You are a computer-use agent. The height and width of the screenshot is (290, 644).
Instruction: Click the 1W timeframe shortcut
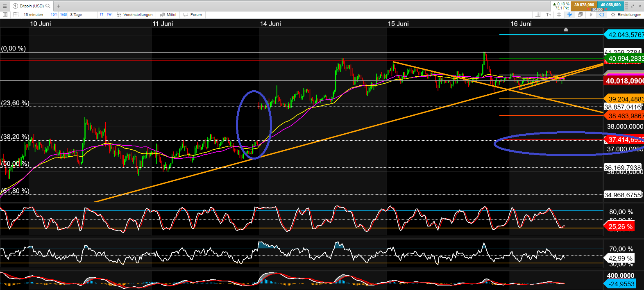[109, 15]
